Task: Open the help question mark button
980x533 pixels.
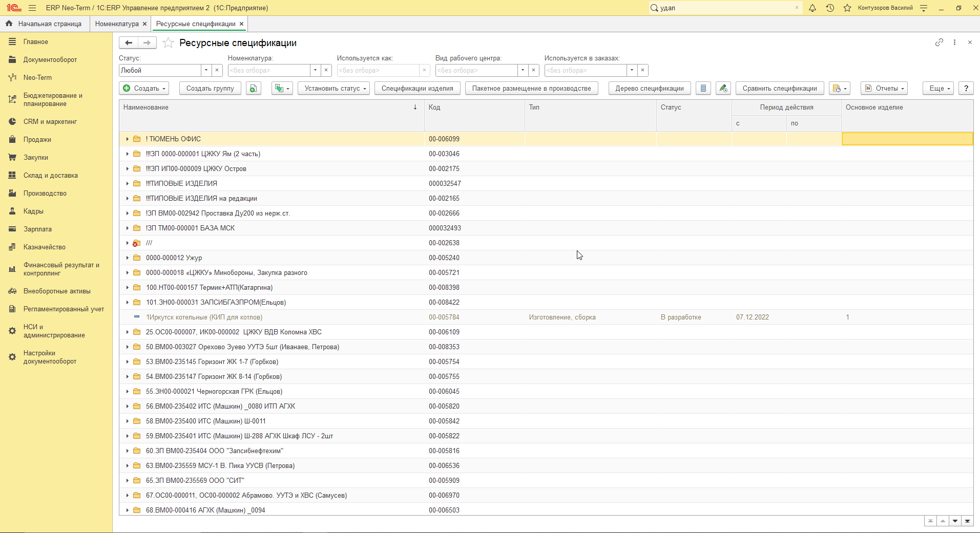Action: coord(966,89)
